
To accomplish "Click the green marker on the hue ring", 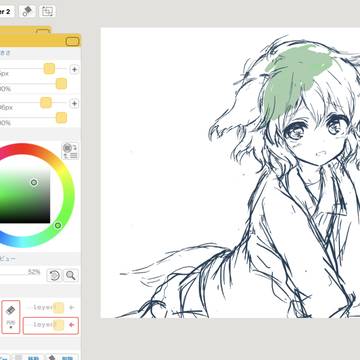I will pyautogui.click(x=58, y=226).
